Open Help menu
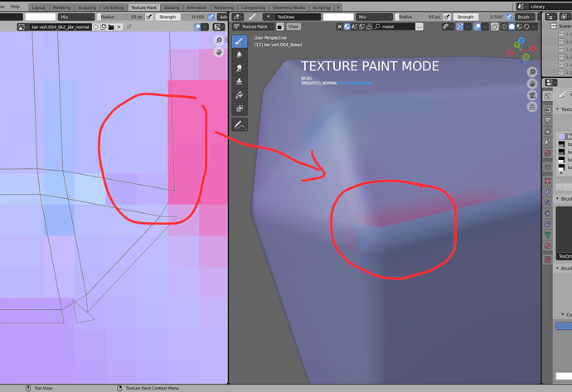The height and width of the screenshot is (392, 572). tap(15, 7)
